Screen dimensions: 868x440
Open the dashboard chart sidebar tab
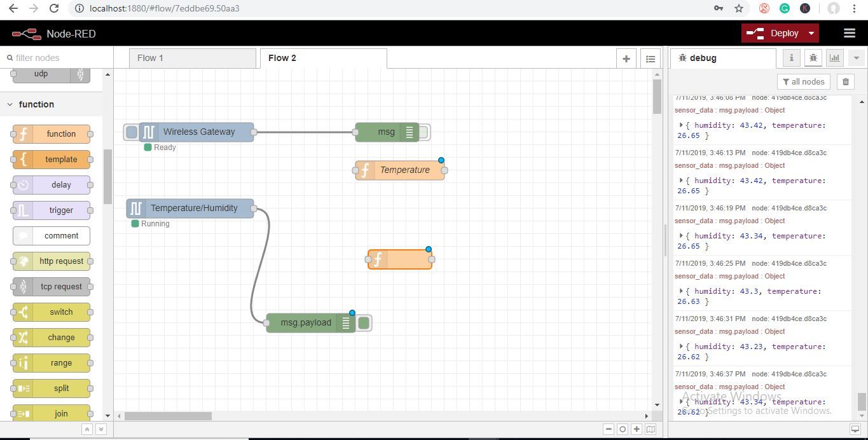point(835,58)
